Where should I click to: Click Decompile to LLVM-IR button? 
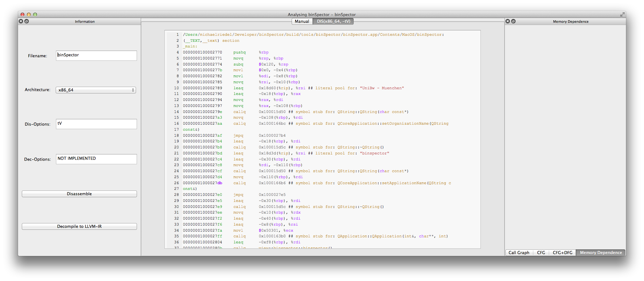coord(79,226)
